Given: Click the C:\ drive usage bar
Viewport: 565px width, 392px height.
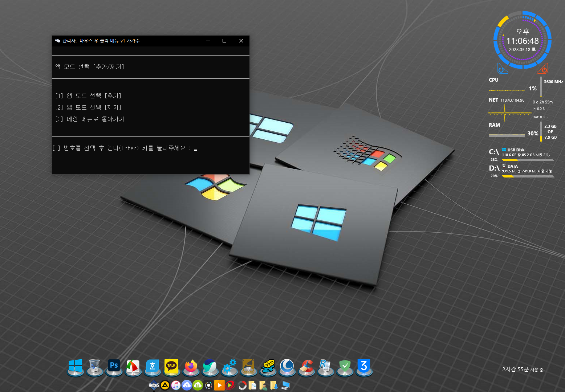Looking at the screenshot, I should click(528, 160).
